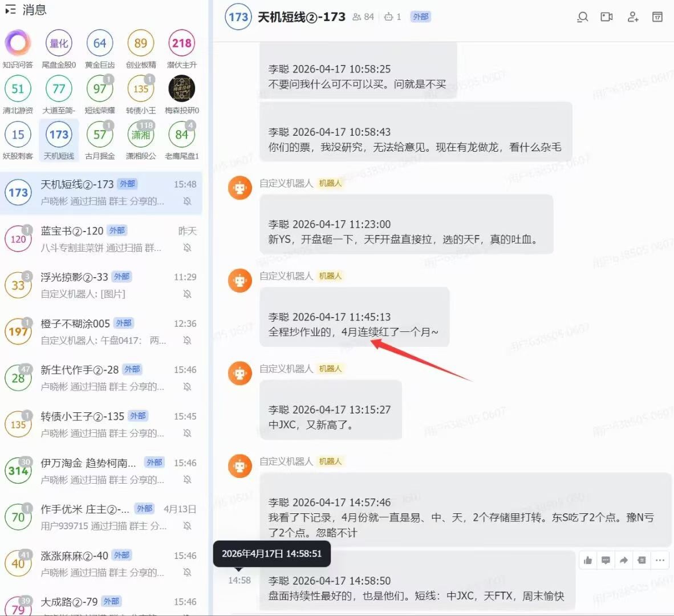Screen dimensions: 674x616
Task: Toggle mute bell on 浮光掠影②-33 chat
Action: 187,294
